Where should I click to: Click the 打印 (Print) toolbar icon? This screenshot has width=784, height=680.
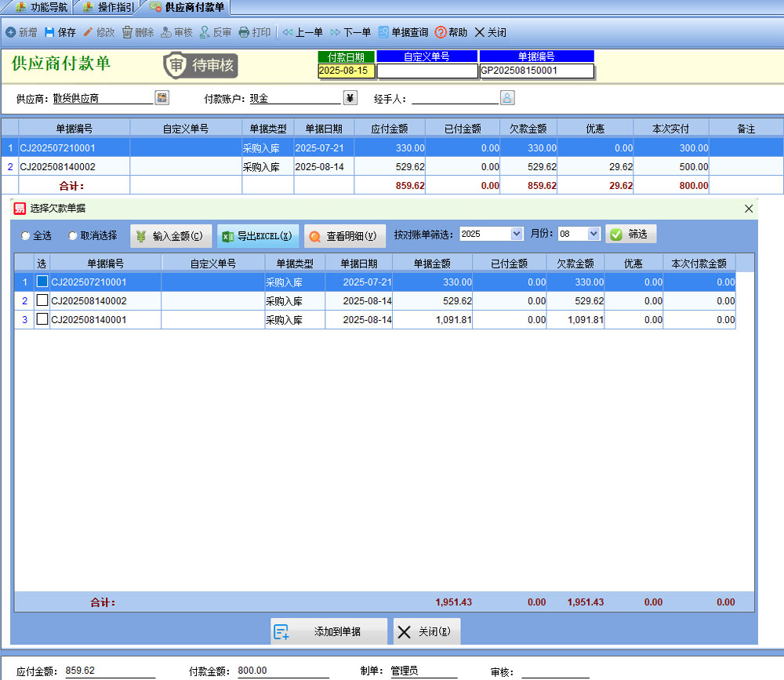point(244,32)
